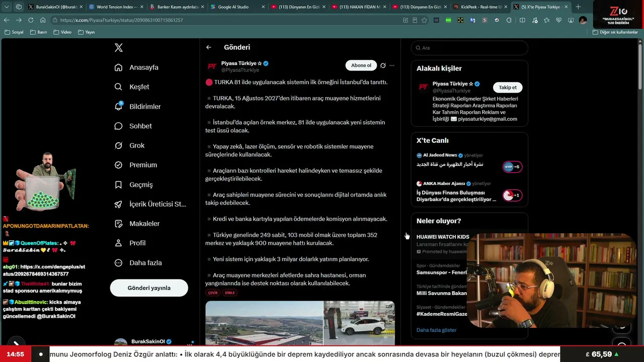Click the DİNLE listen button

[x=229, y=293]
